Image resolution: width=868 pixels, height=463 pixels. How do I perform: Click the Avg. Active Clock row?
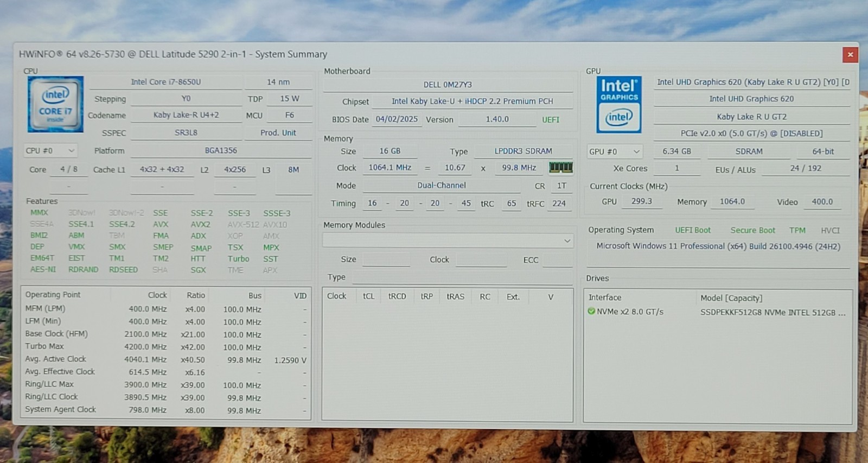166,359
